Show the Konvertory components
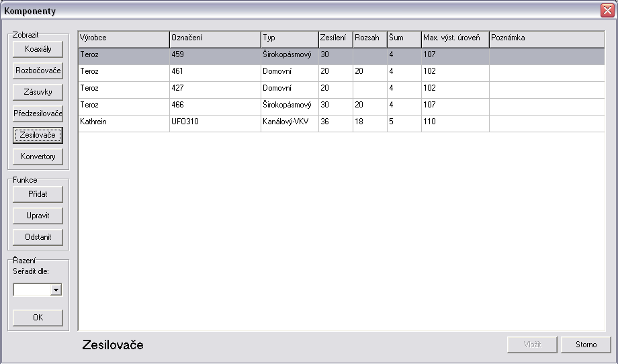This screenshot has height=364, width=618. (38, 156)
